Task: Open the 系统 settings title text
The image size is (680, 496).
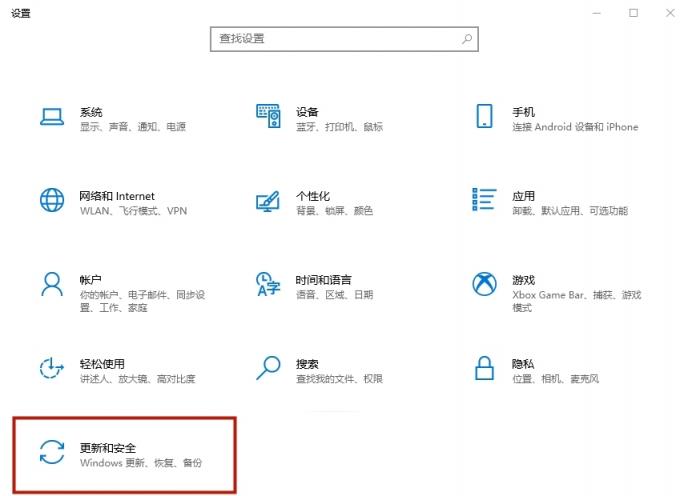Action: pyautogui.click(x=91, y=112)
